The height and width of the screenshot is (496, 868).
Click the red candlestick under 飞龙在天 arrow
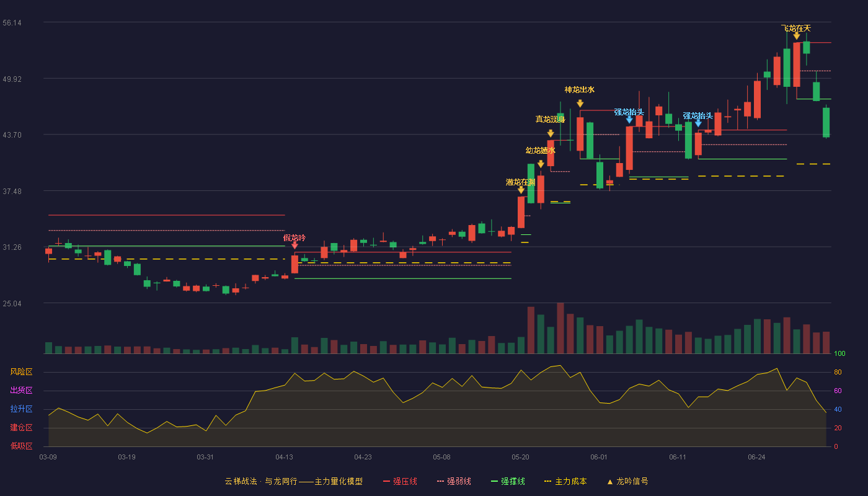[x=796, y=64]
